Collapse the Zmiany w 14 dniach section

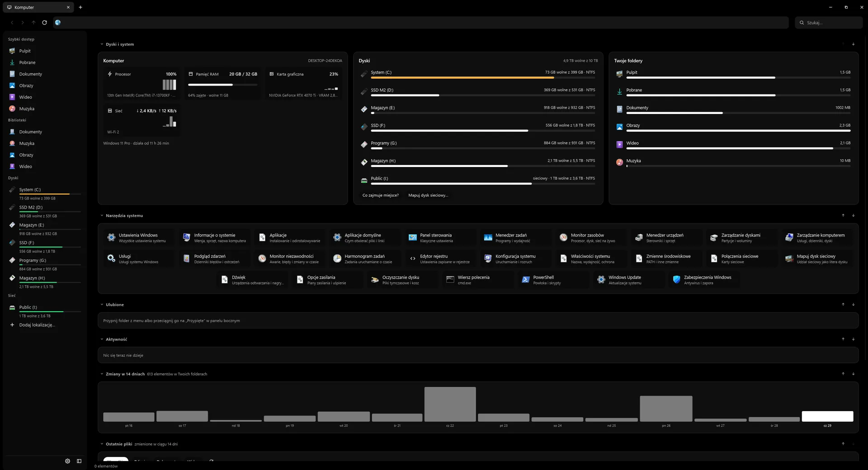point(102,374)
